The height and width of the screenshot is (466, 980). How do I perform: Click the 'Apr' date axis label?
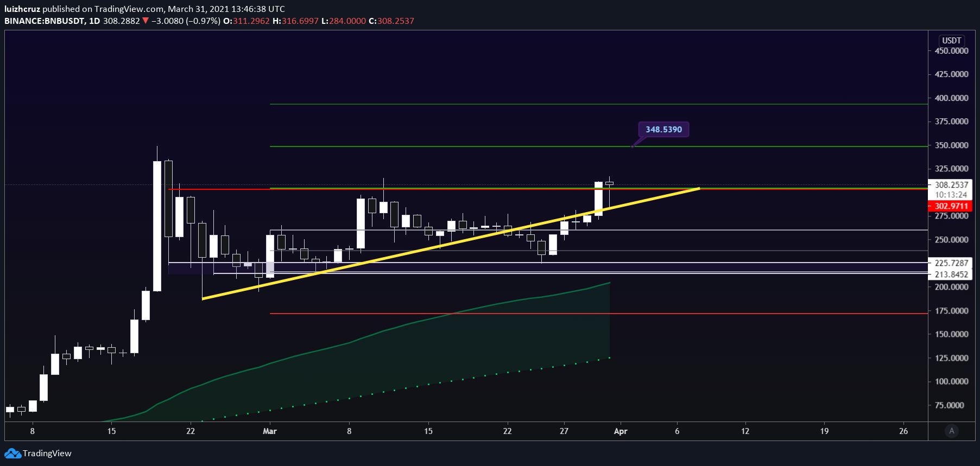pyautogui.click(x=621, y=431)
